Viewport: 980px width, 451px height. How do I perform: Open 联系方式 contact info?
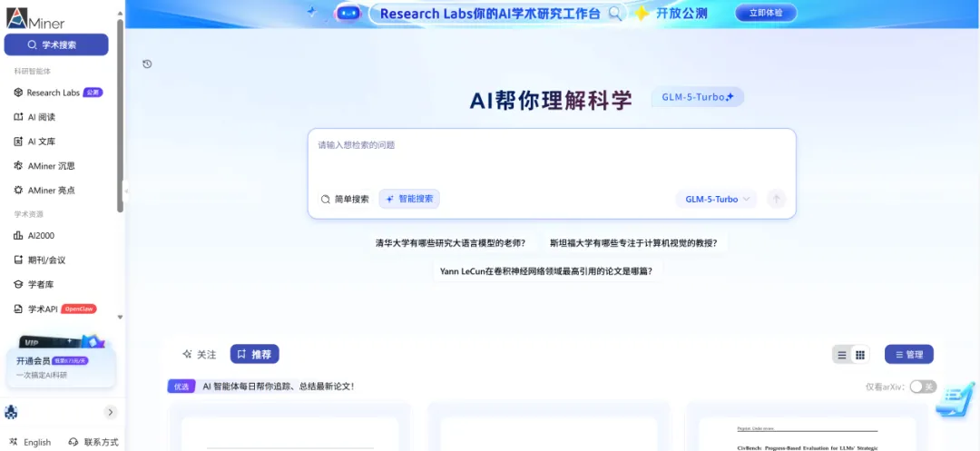click(x=93, y=442)
